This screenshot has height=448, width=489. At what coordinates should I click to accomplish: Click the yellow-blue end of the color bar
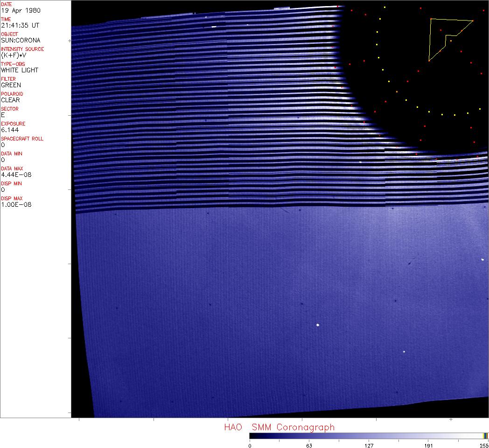coord(486,436)
